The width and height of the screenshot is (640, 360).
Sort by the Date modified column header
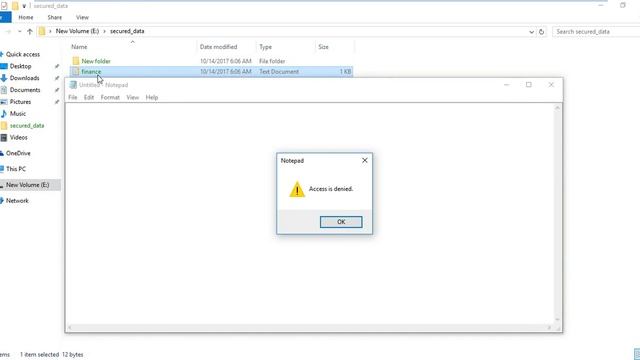(218, 47)
